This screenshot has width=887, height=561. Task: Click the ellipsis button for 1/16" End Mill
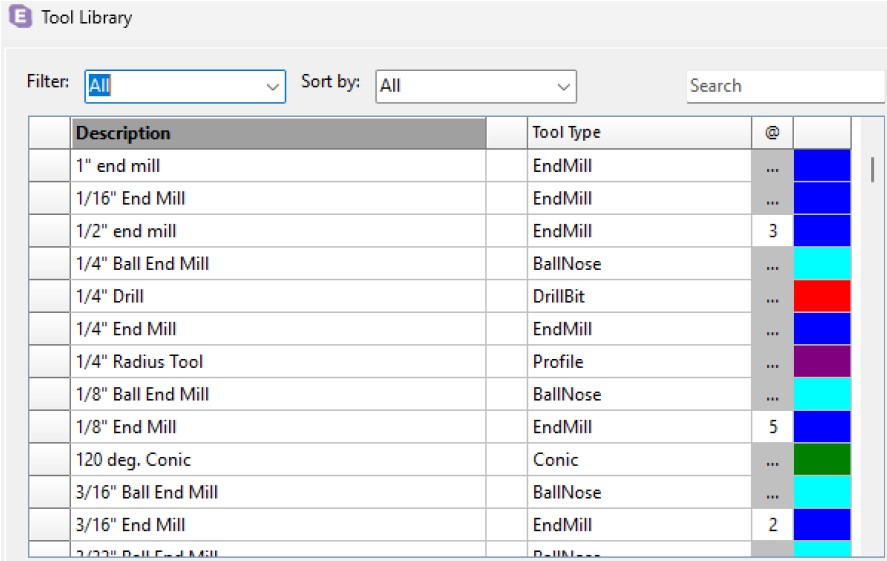[772, 199]
